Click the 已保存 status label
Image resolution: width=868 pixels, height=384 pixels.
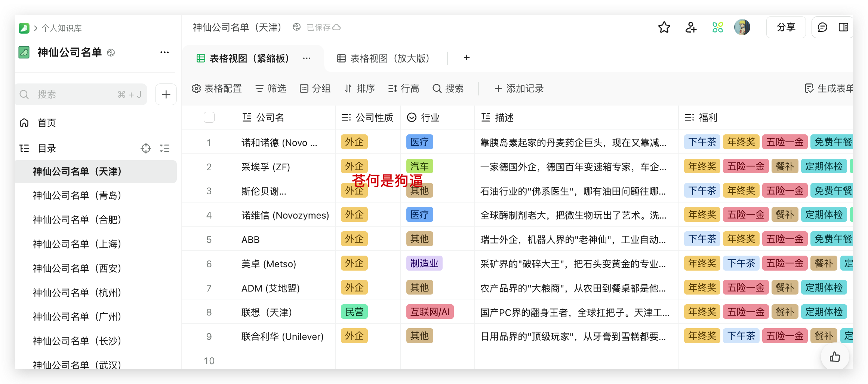coord(318,27)
